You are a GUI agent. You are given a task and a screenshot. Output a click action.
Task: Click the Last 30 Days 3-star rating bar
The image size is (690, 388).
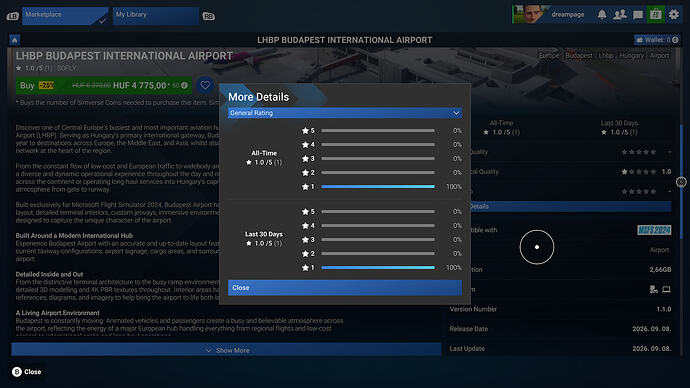click(x=378, y=240)
